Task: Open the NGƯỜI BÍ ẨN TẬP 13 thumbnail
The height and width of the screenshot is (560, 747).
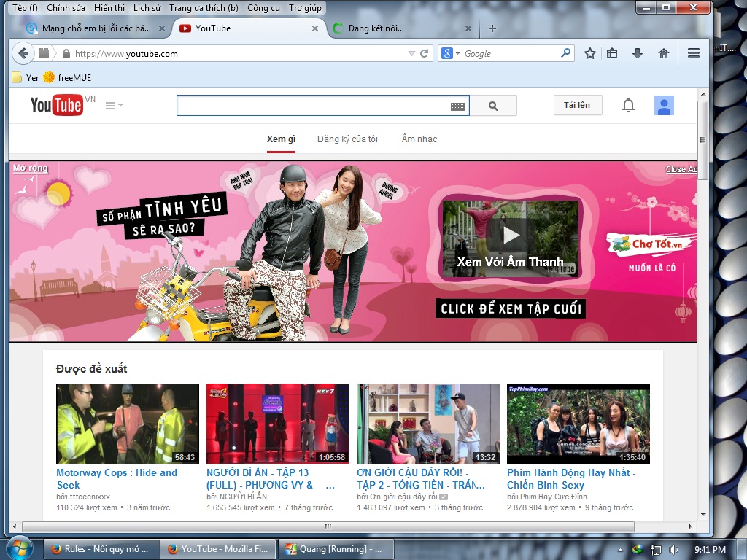Action: tap(278, 424)
